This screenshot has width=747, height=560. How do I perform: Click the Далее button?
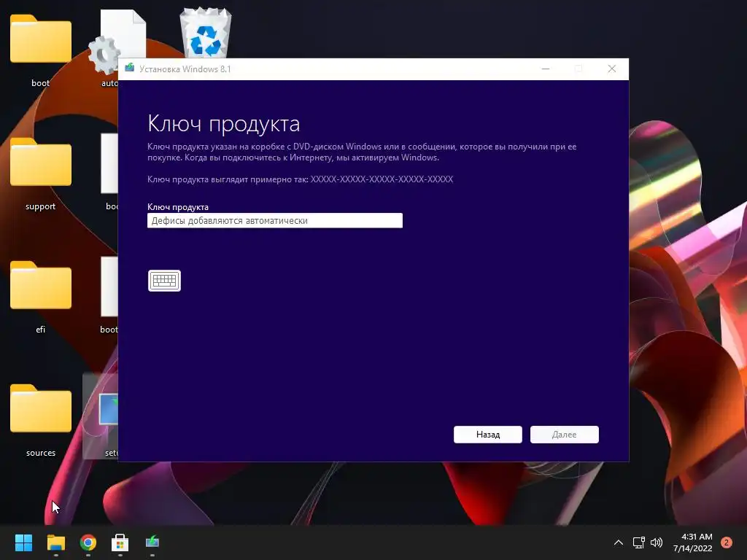click(x=564, y=435)
